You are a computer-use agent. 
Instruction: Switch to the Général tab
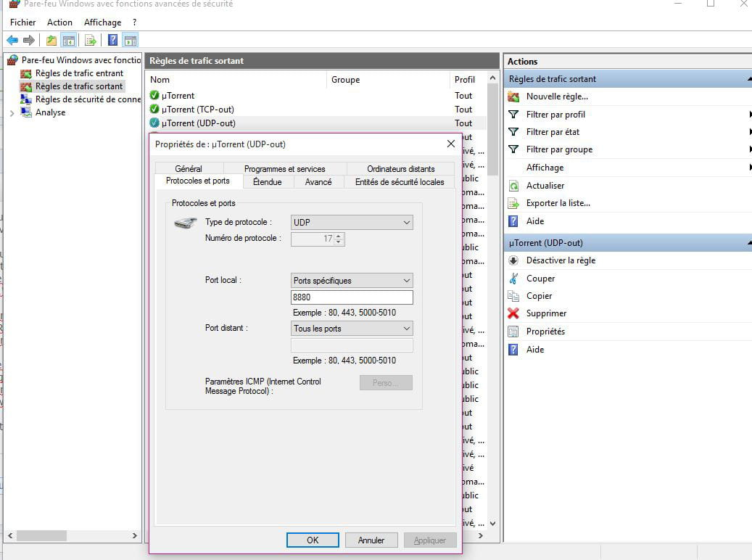[189, 168]
